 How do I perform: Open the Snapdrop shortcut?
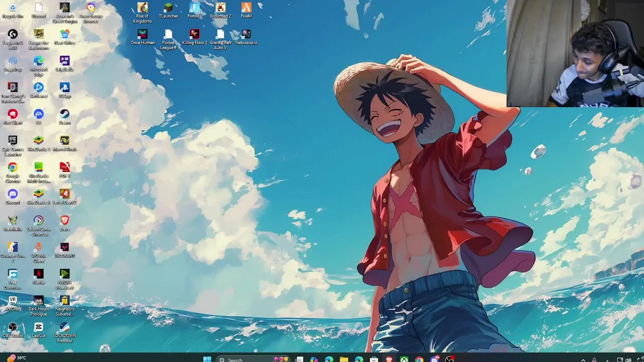tap(13, 64)
